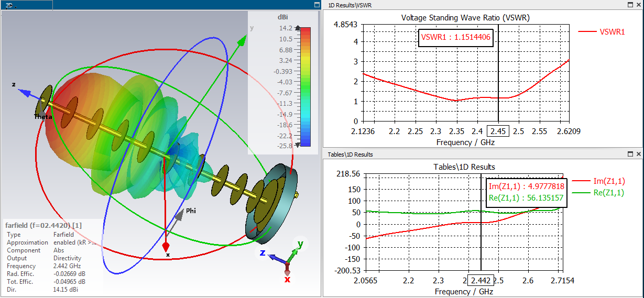
Task: Maximize the 3D farfield view window
Action: (x=316, y=5)
